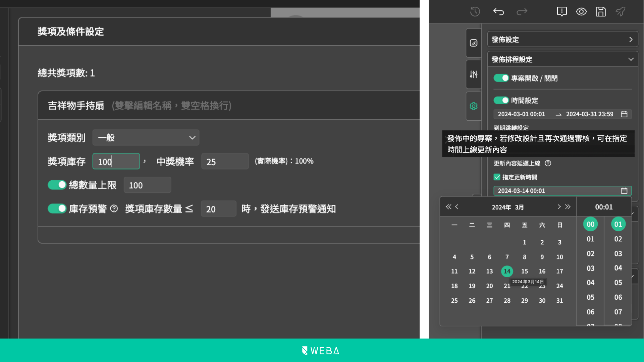This screenshot has height=362, width=644.
Task: Toggle the 專案開啟 / 關閉 switch
Action: [501, 78]
